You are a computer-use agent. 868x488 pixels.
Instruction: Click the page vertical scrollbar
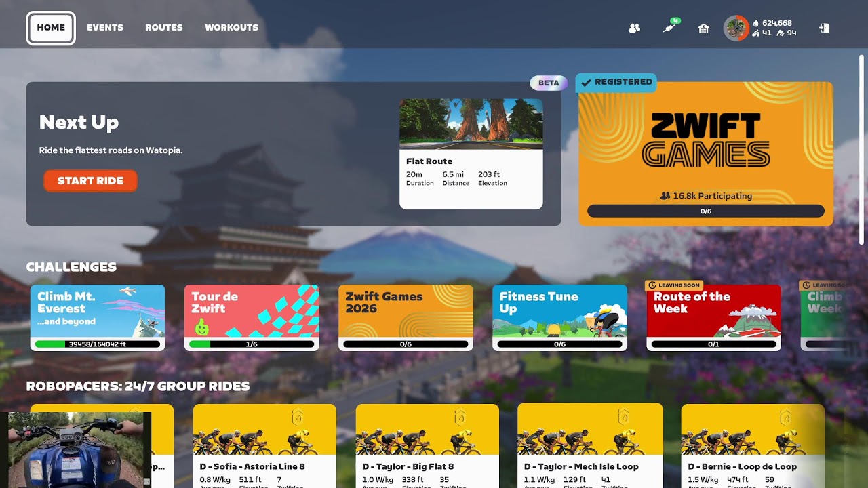click(x=862, y=149)
